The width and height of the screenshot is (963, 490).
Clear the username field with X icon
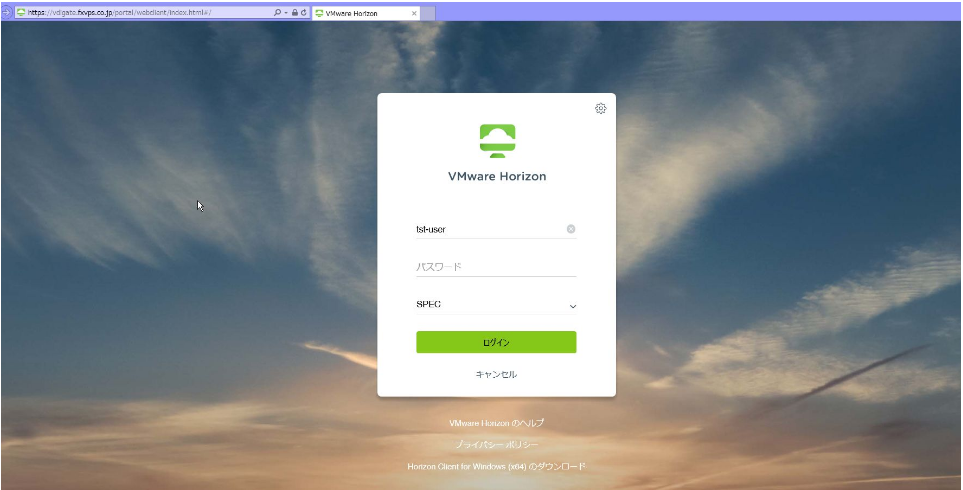(571, 229)
